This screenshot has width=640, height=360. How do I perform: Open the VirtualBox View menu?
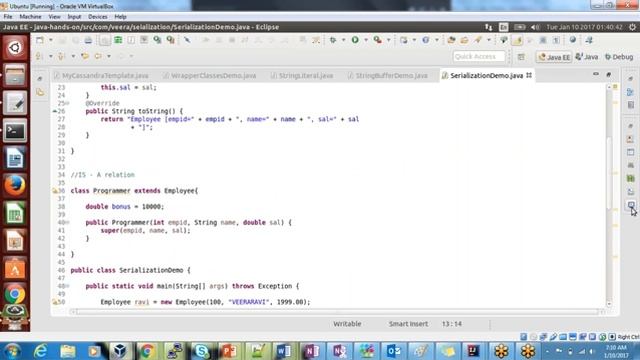pos(54,17)
